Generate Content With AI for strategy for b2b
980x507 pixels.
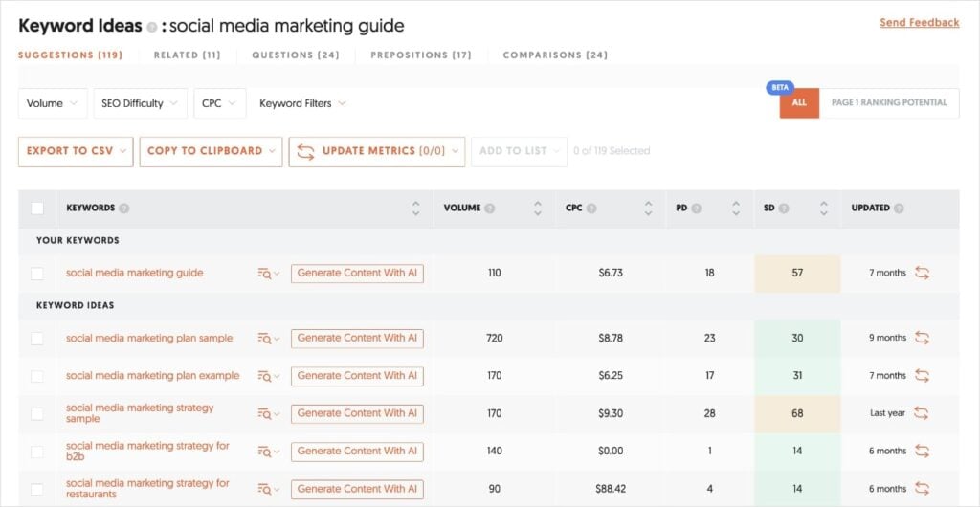tap(358, 451)
